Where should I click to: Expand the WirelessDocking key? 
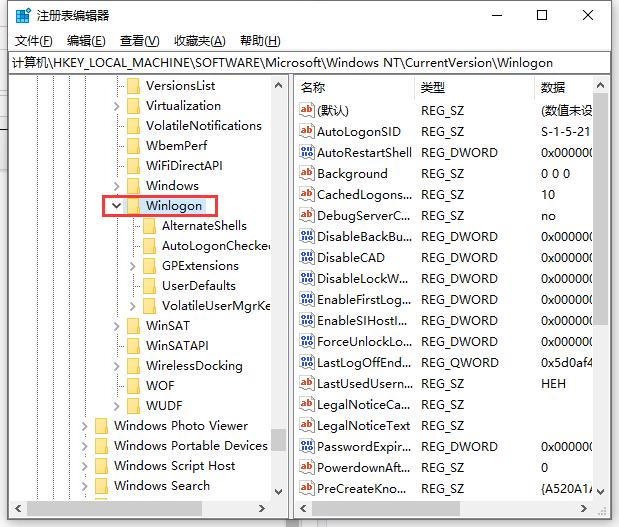click(x=116, y=366)
